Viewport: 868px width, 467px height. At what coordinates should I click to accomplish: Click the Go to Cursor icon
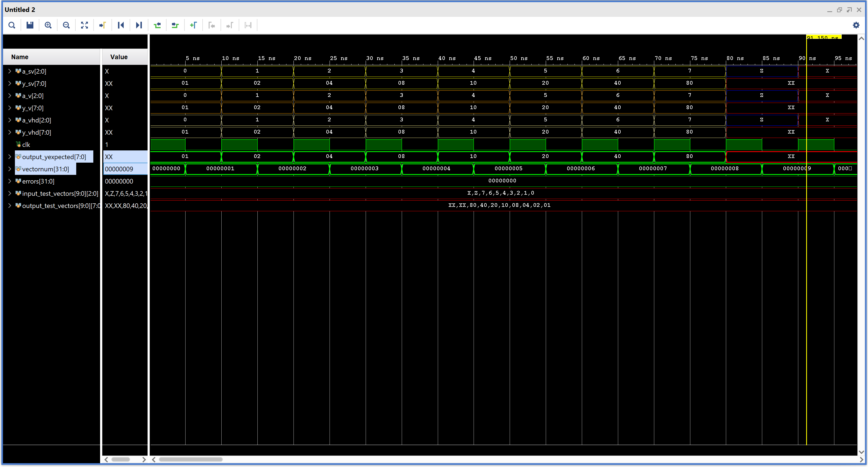point(103,25)
